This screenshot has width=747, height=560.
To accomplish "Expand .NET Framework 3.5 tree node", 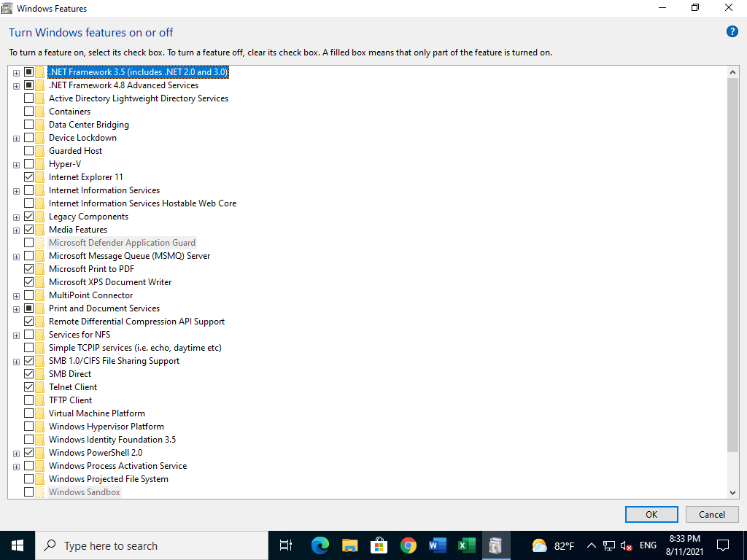I will pos(16,73).
